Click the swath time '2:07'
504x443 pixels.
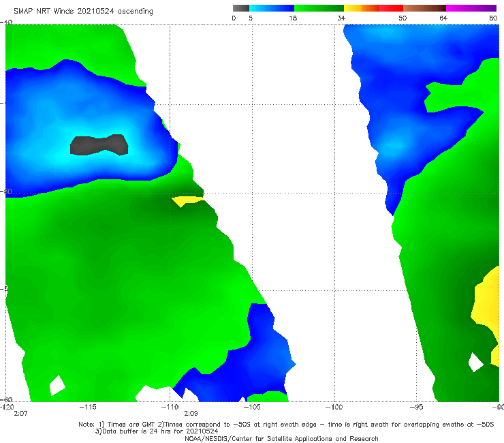point(20,414)
